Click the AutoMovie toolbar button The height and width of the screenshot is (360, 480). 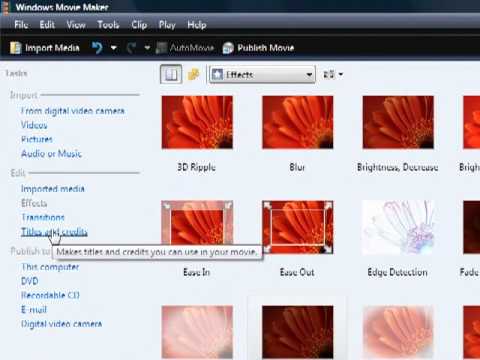point(185,48)
